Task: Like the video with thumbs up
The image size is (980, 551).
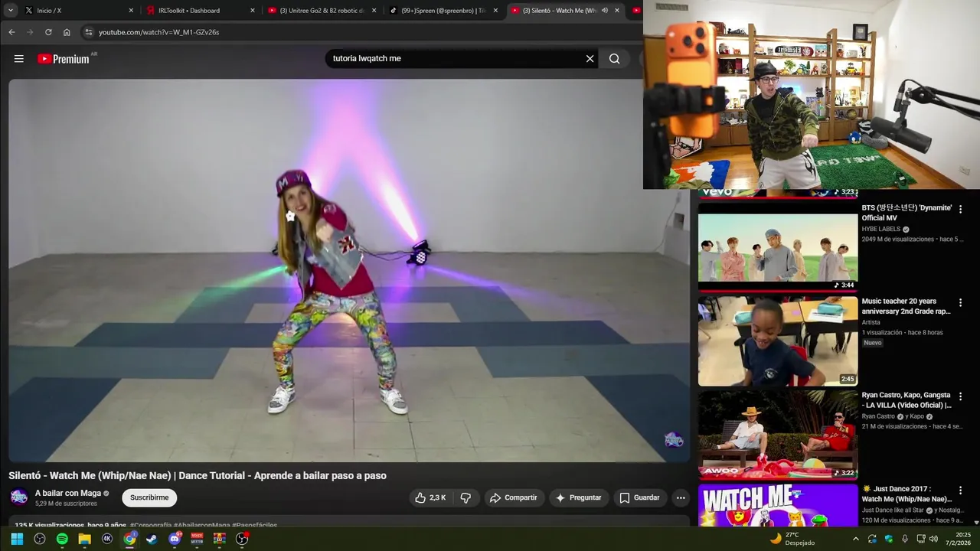Action: [430, 497]
